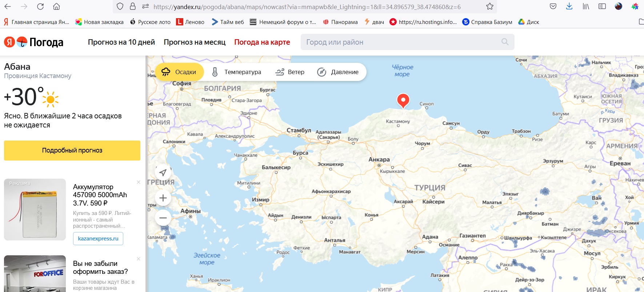Image resolution: width=644 pixels, height=292 pixels.
Task: Click the Подробный прогноз button
Action: pyautogui.click(x=72, y=150)
